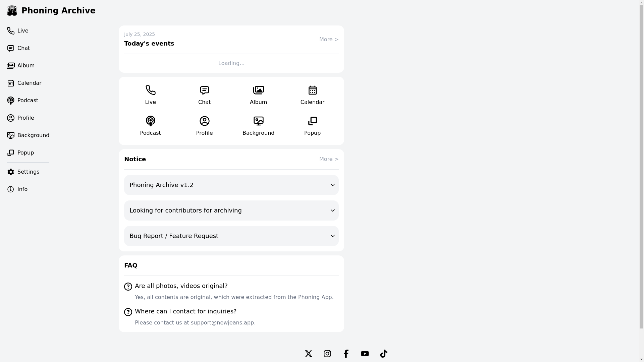This screenshot has width=644, height=362.
Task: Click the 'Loading...' events placeholder
Action: pos(231,63)
